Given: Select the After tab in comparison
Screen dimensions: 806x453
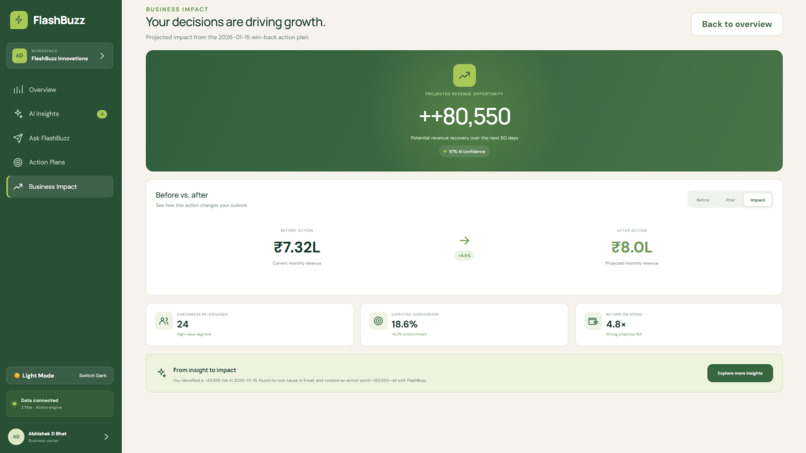Looking at the screenshot, I should (x=730, y=200).
